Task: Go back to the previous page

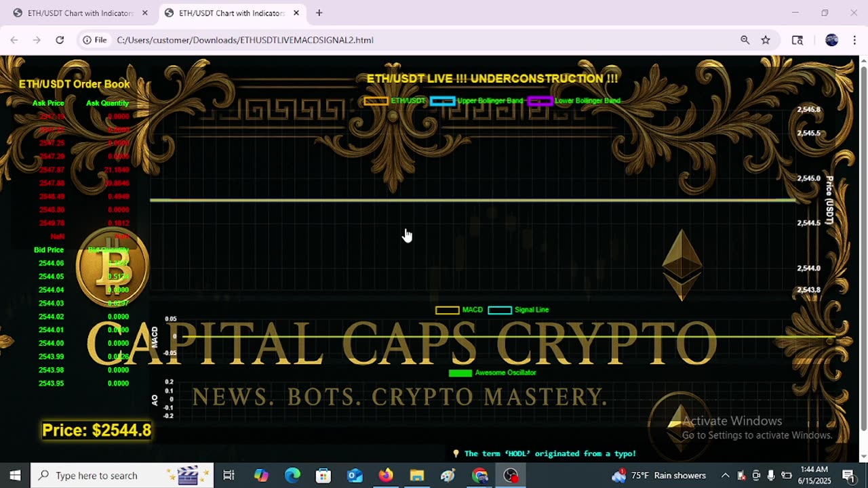Action: (x=14, y=40)
